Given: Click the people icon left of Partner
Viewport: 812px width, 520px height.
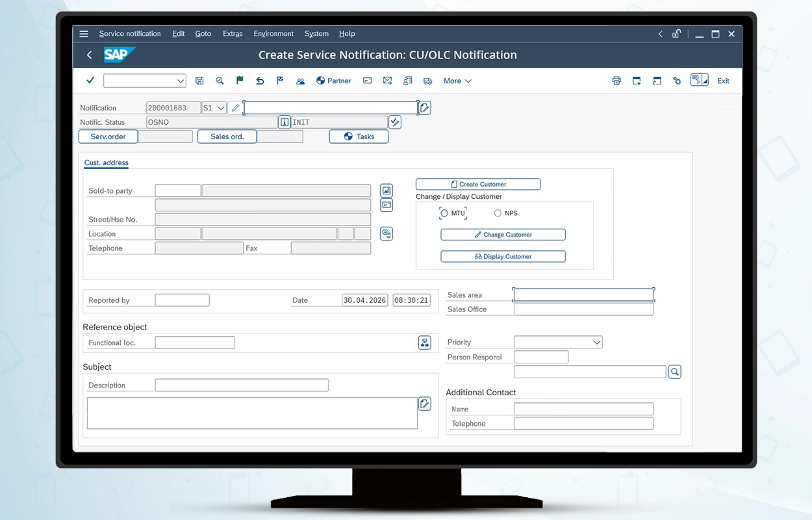Looking at the screenshot, I should [300, 81].
